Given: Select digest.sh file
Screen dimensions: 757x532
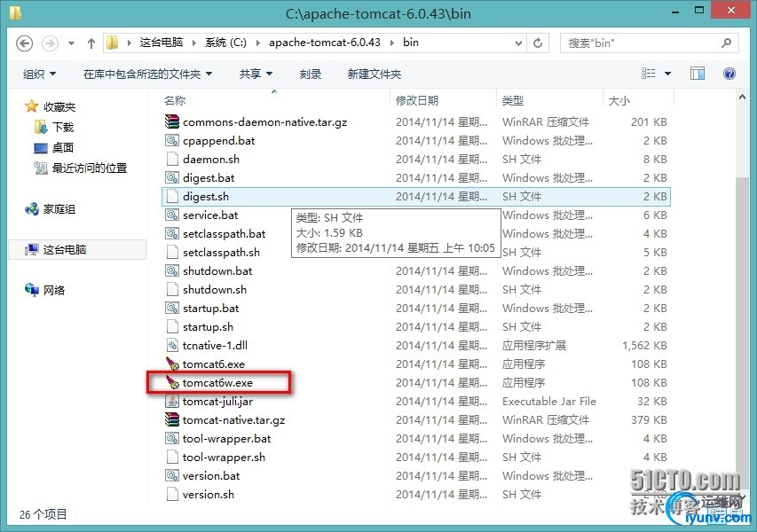Looking at the screenshot, I should click(416, 196).
